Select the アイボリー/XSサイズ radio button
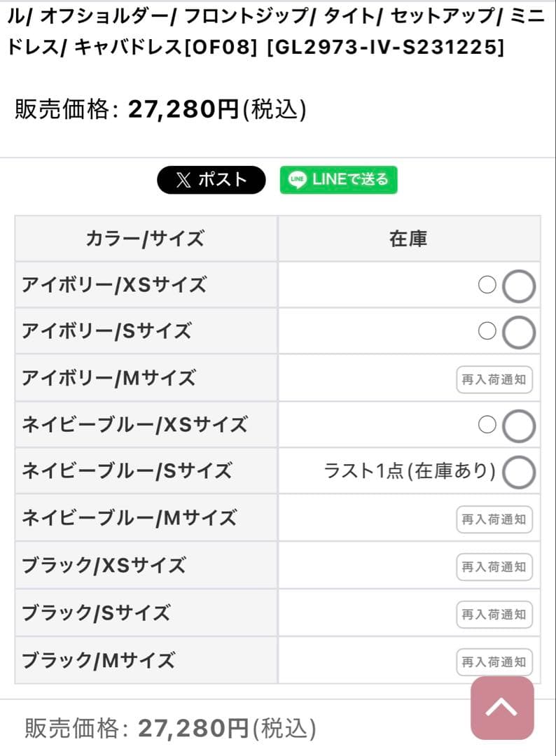This screenshot has height=756, width=556. 519,286
